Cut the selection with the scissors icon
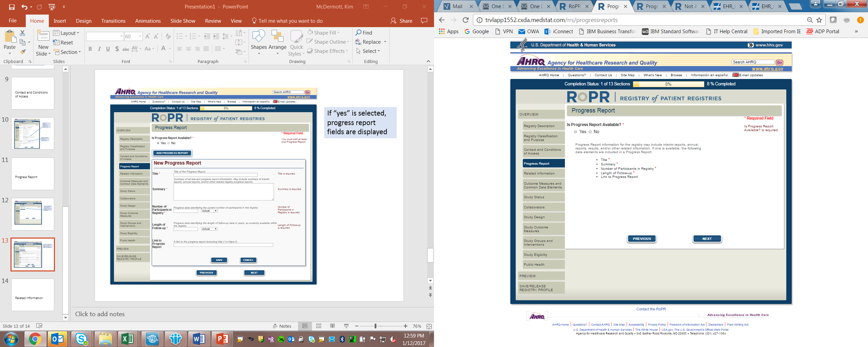868x347 pixels. coord(22,33)
